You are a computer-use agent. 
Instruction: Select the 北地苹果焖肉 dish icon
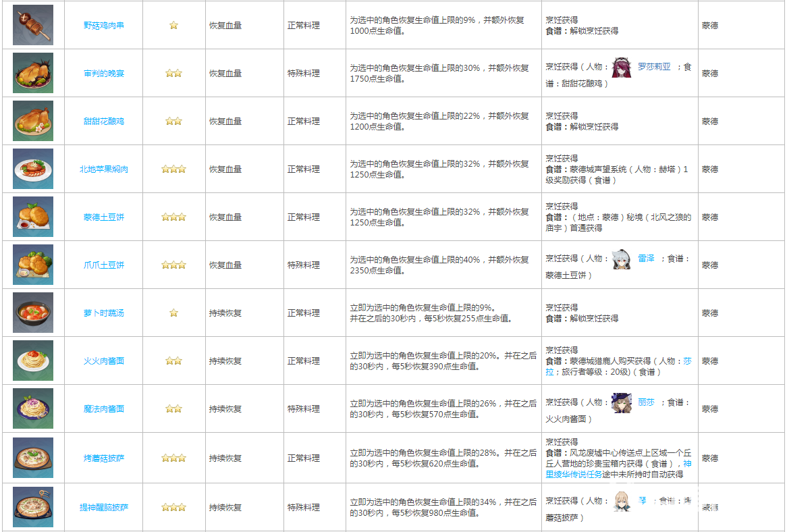[x=33, y=169]
